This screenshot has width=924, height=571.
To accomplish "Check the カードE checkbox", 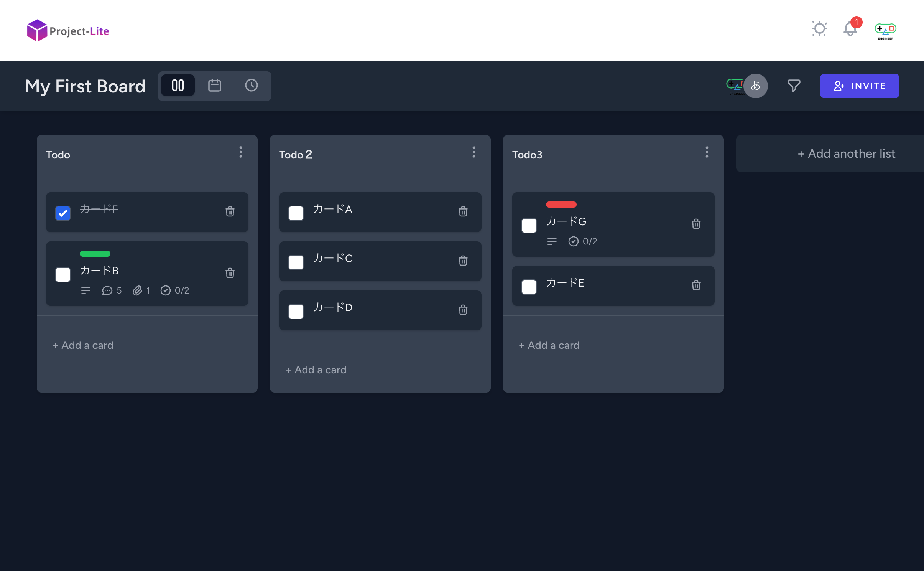I will pos(529,287).
